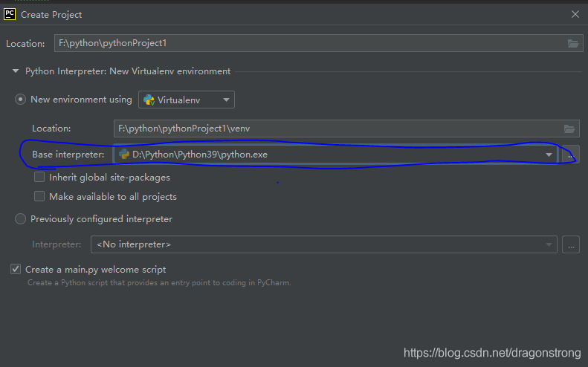Click the PyCharm logo icon in title bar
The height and width of the screenshot is (367, 588).
click(x=10, y=14)
